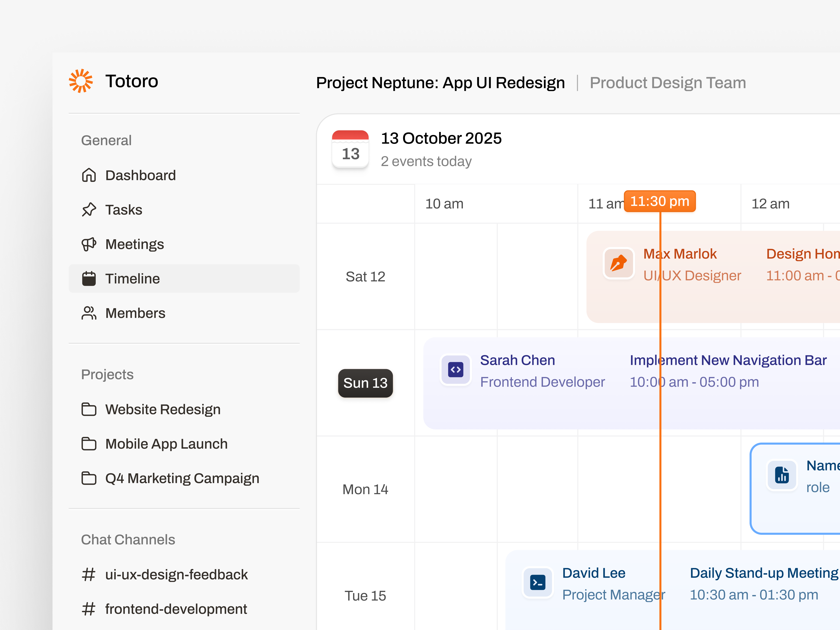Click the 11:30 pm current time marker
The height and width of the screenshot is (630, 840).
(x=660, y=201)
